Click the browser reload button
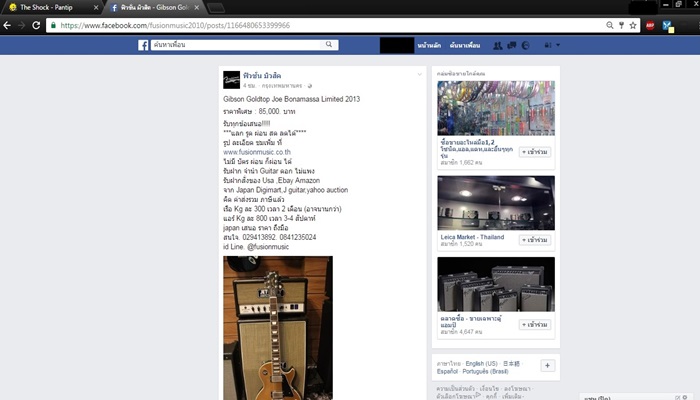The height and width of the screenshot is (400, 700). pyautogui.click(x=36, y=25)
